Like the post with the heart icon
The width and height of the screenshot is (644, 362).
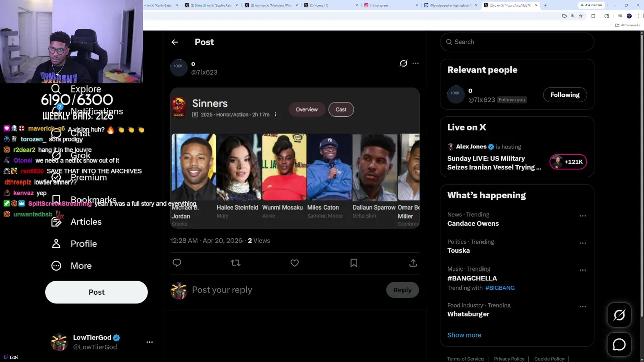[295, 263]
